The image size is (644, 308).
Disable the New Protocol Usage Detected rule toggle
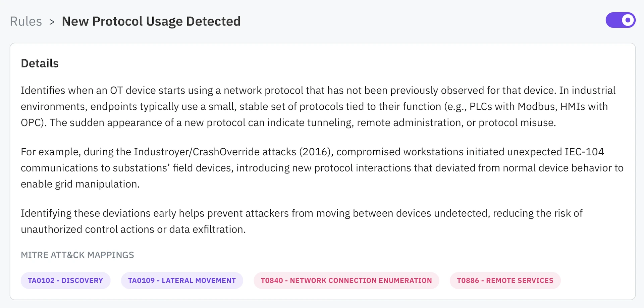(x=620, y=20)
